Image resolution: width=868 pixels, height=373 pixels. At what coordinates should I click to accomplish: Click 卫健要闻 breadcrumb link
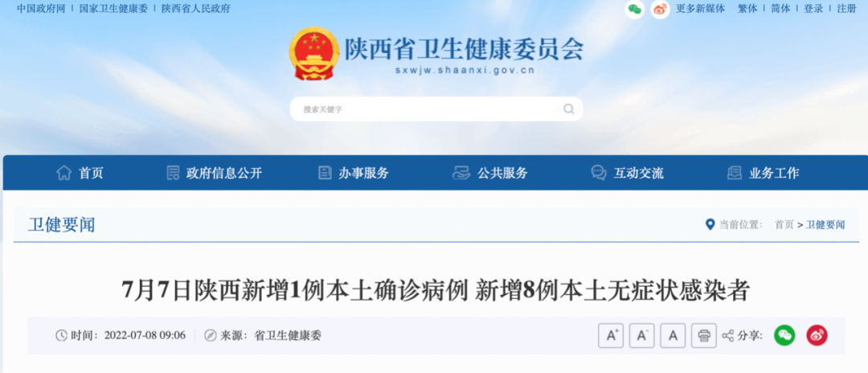click(825, 225)
